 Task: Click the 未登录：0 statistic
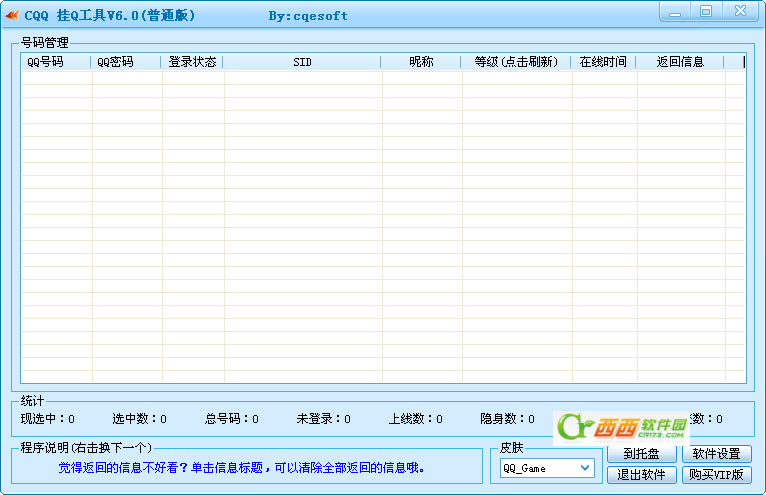tap(323, 419)
